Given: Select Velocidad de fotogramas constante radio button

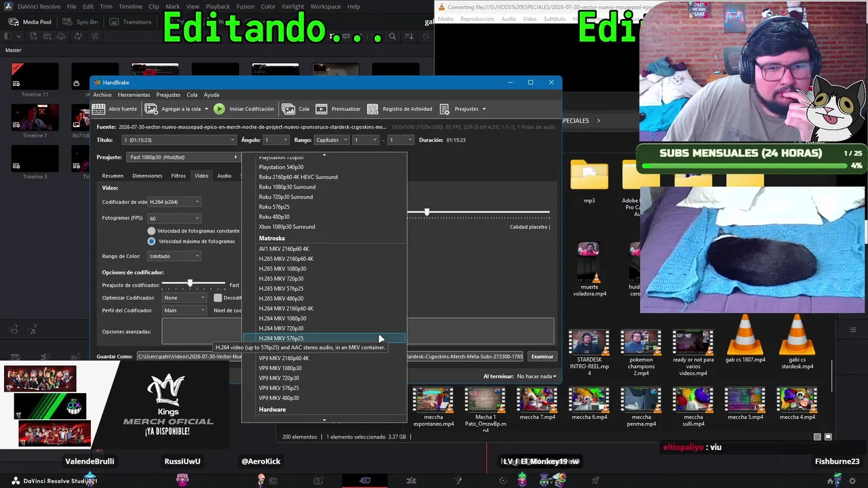Looking at the screenshot, I should coord(151,231).
